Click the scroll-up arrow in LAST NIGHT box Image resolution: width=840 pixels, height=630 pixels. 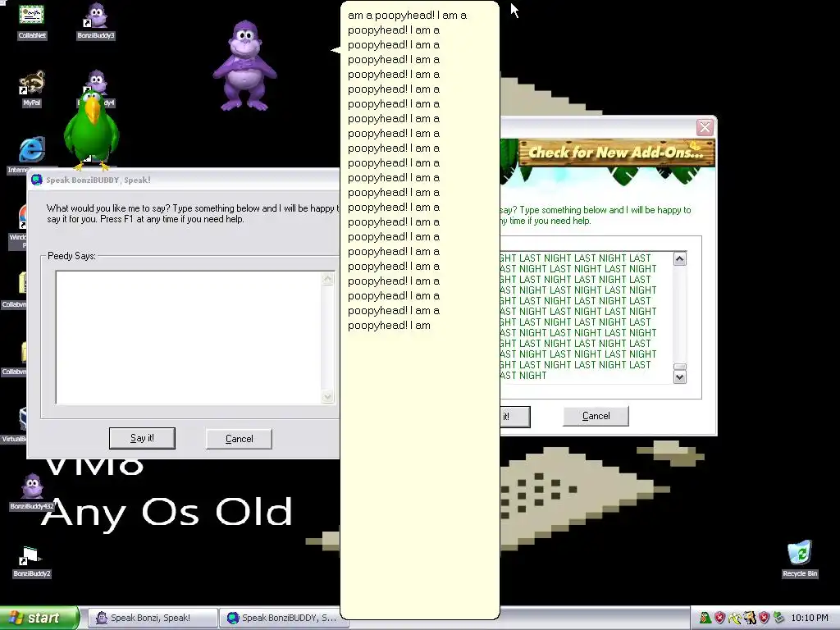[680, 259]
